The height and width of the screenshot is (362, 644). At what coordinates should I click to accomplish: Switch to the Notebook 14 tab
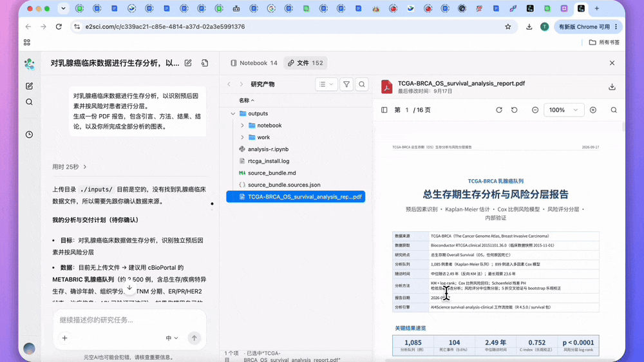click(x=254, y=63)
